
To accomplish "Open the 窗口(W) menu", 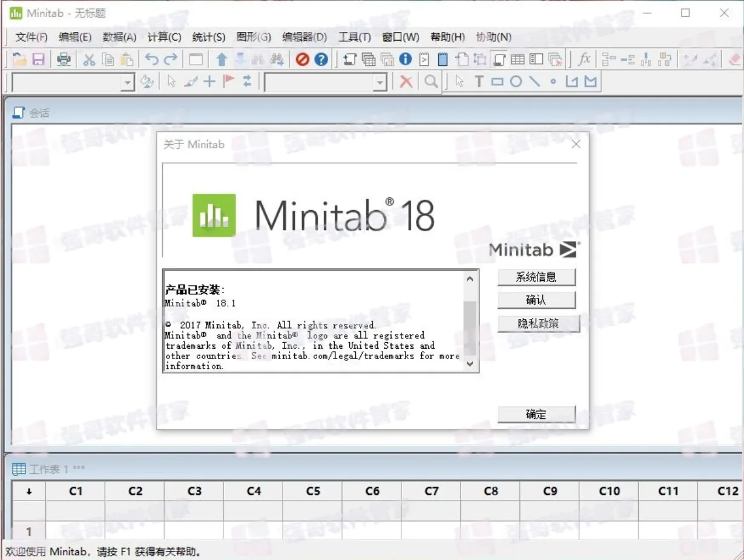I will click(401, 37).
